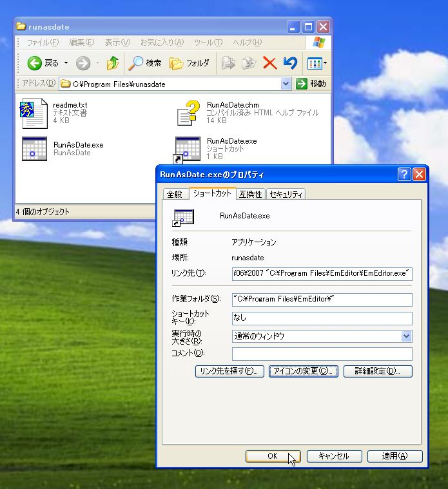Image resolution: width=448 pixels, height=489 pixels.
Task: Click the red X Delete toolbar icon
Action: pos(270,63)
